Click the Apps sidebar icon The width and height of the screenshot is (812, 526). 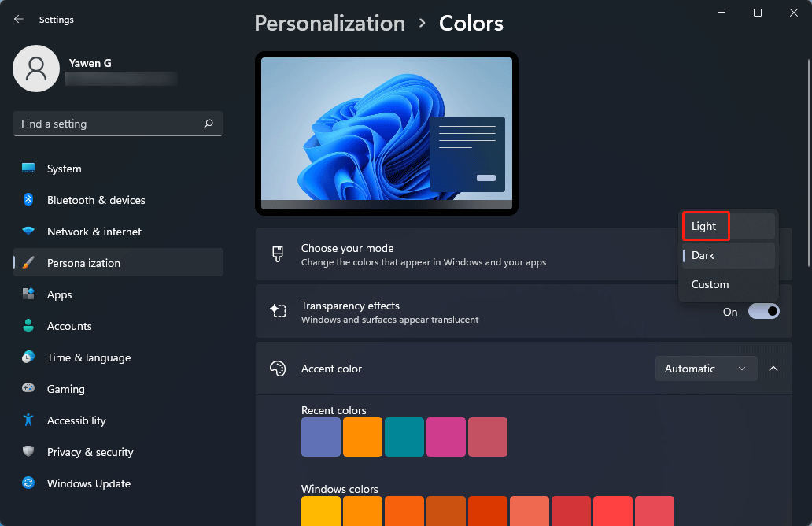[x=28, y=294]
